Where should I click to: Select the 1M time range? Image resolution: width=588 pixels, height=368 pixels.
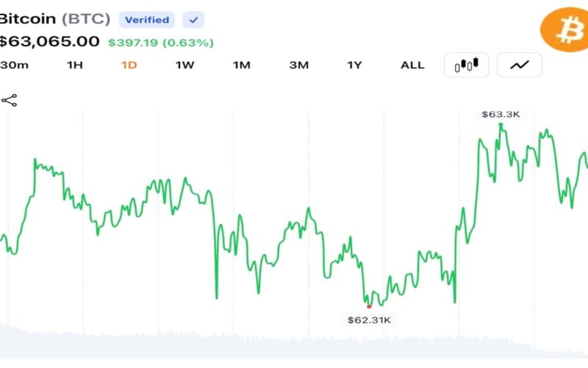click(x=242, y=65)
